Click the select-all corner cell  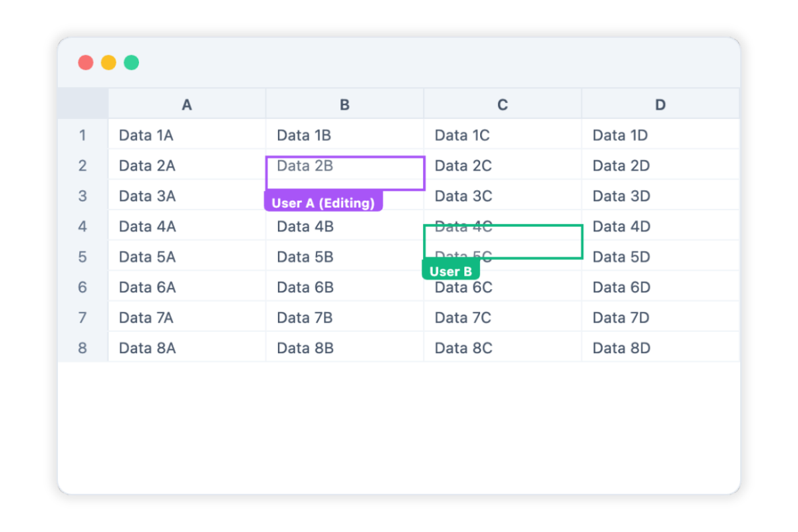coord(83,104)
